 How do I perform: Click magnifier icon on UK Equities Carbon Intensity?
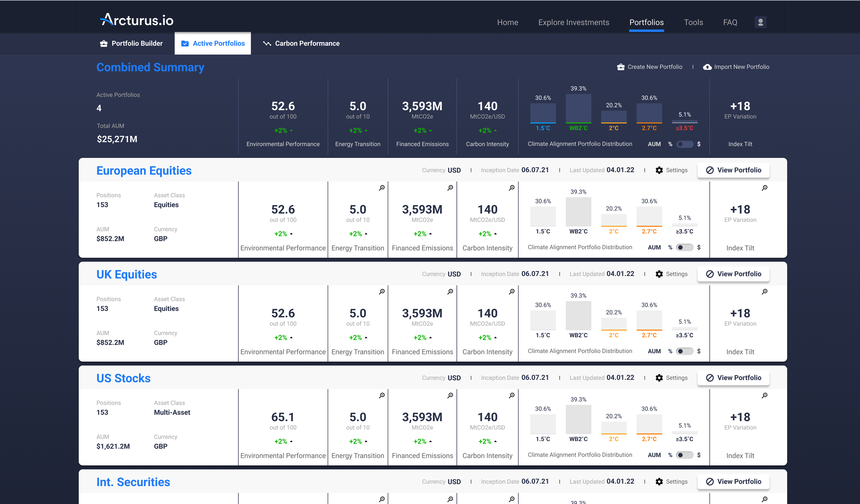click(x=512, y=292)
